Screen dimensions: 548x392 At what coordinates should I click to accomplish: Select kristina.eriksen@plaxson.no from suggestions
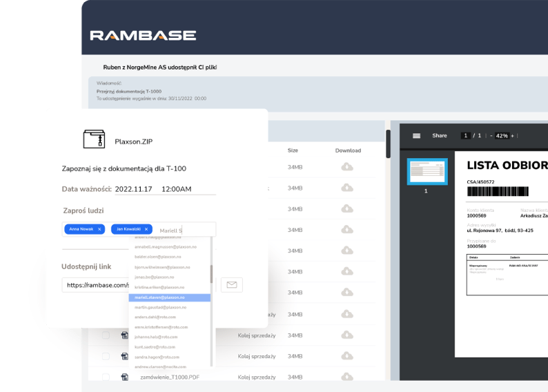(159, 287)
